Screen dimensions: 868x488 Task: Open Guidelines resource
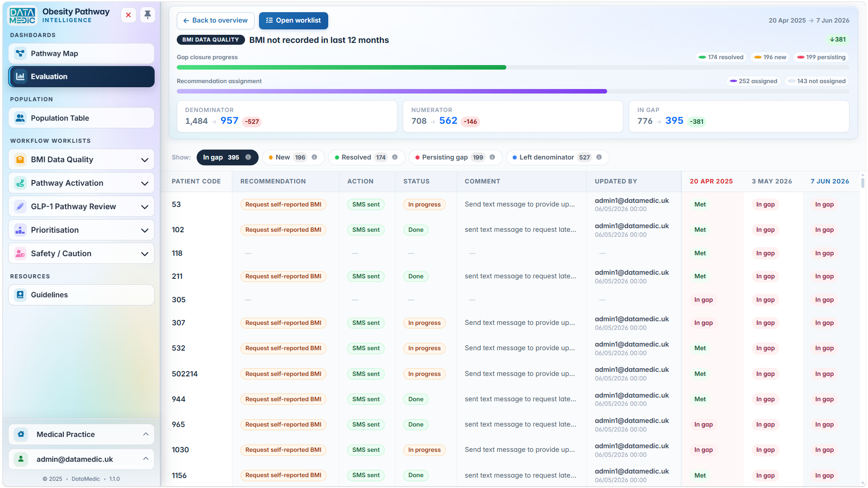pyautogui.click(x=81, y=295)
